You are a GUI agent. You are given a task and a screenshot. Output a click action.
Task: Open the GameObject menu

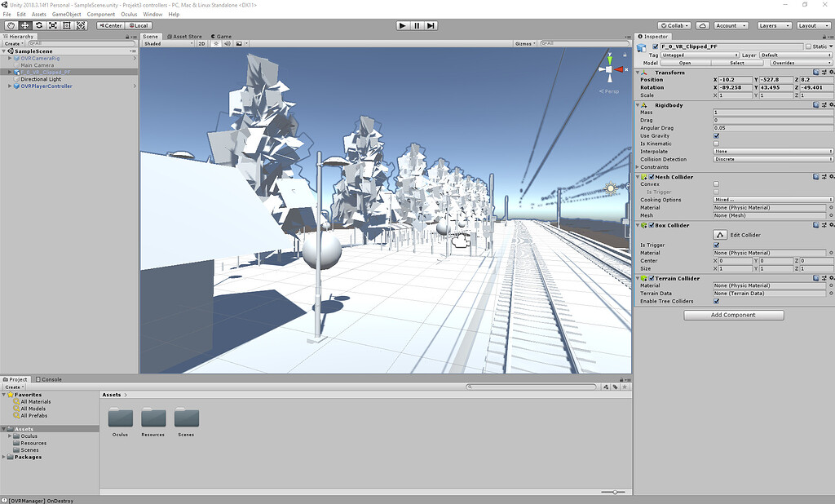[65, 14]
